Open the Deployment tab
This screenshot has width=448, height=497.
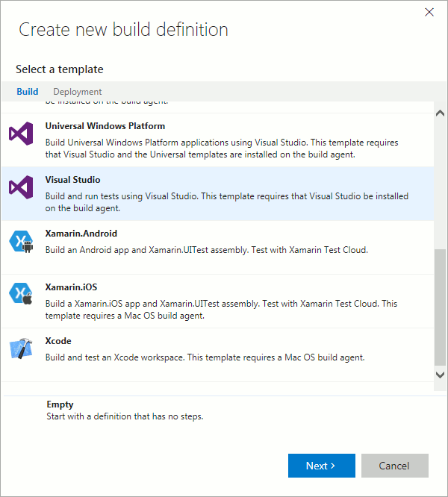(78, 92)
